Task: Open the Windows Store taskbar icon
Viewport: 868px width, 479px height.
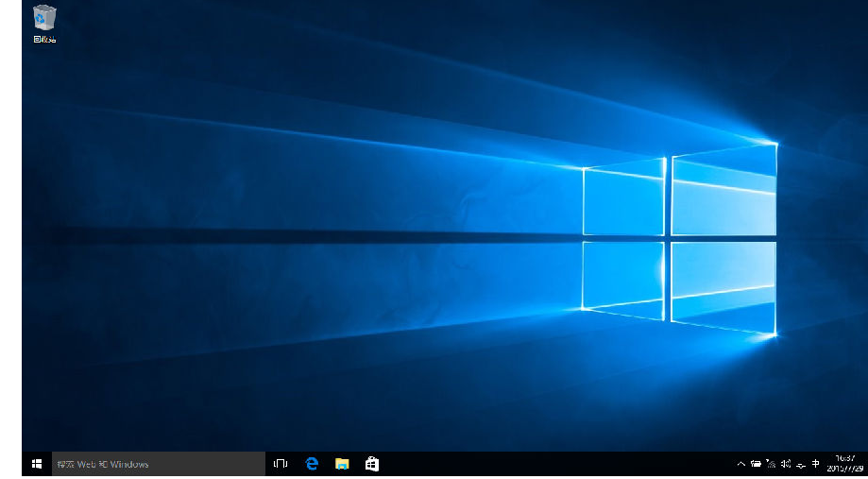Action: [372, 464]
